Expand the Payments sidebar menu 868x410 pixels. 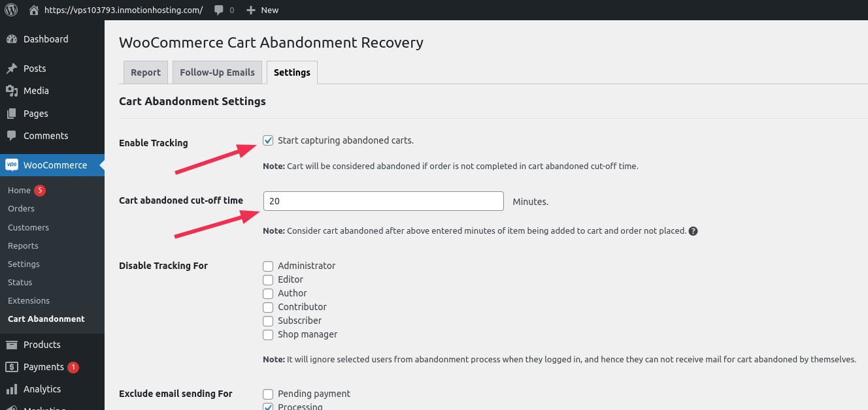43,367
